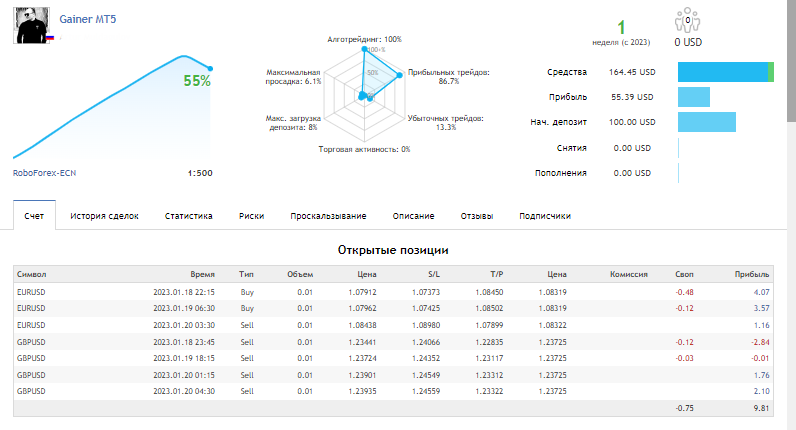Image resolution: width=796 pixels, height=430 pixels.
Task: Click the Нач. депозит bar
Action: 707,122
